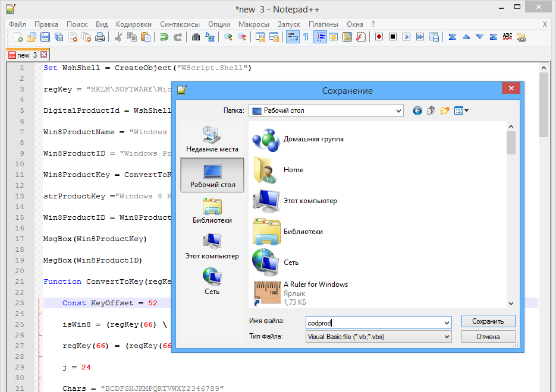Click the green Undo arrow icon

coord(164,37)
